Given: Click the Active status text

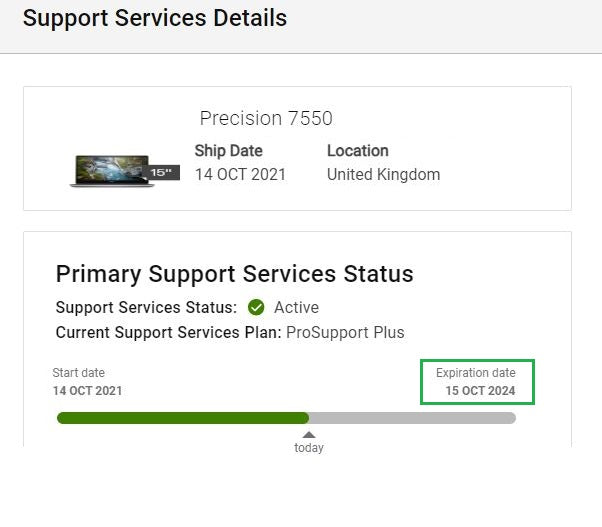Looking at the screenshot, I should pos(296,307).
